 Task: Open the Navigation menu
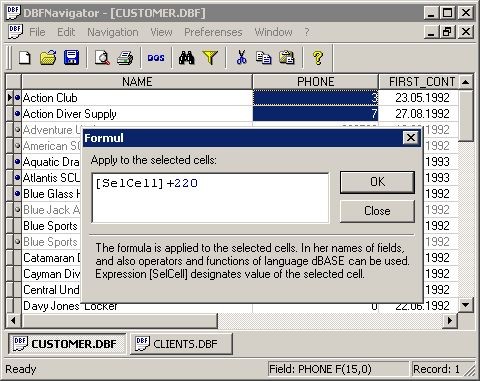coord(113,32)
